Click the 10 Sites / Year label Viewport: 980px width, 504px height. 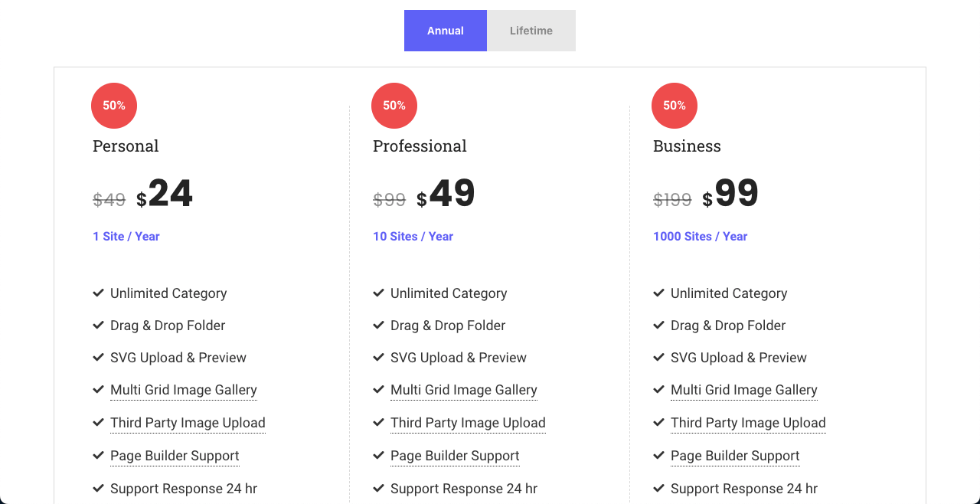pos(413,237)
